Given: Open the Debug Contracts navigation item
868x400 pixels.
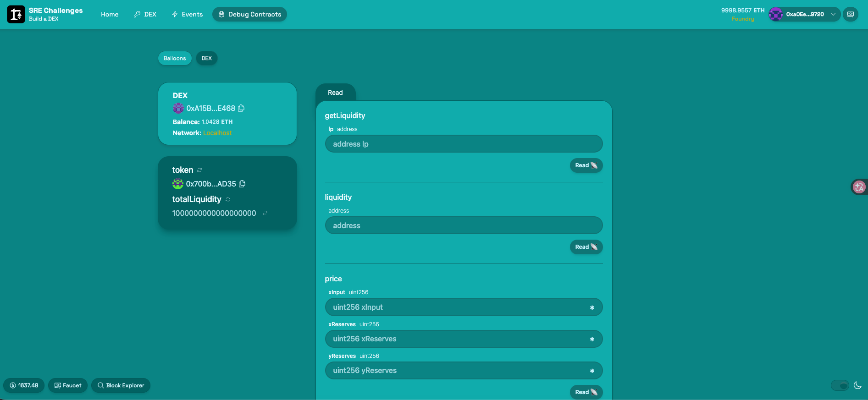Looking at the screenshot, I should [250, 14].
